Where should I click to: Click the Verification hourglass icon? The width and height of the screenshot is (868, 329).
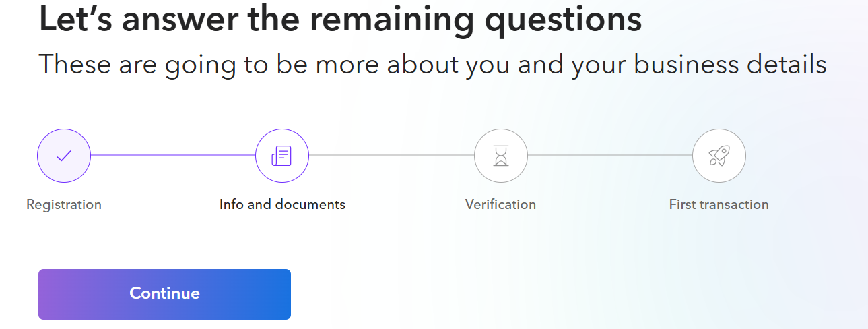point(500,156)
